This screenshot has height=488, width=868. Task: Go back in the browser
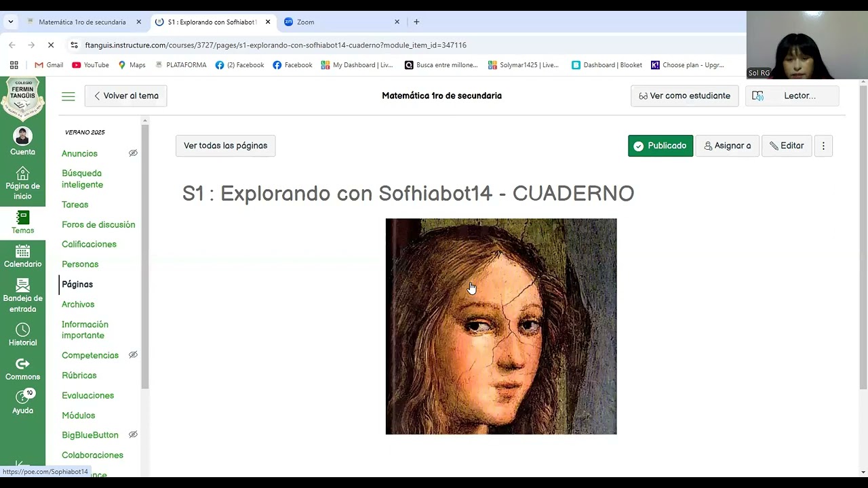pos(12,45)
